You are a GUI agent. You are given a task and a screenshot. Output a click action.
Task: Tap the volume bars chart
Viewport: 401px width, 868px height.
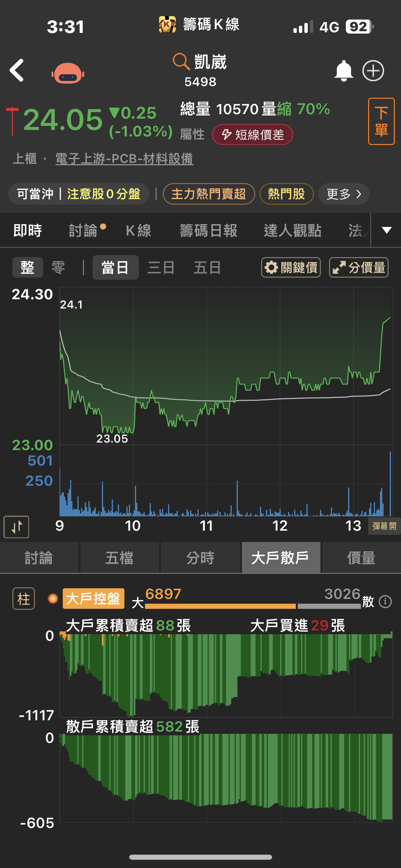226,483
